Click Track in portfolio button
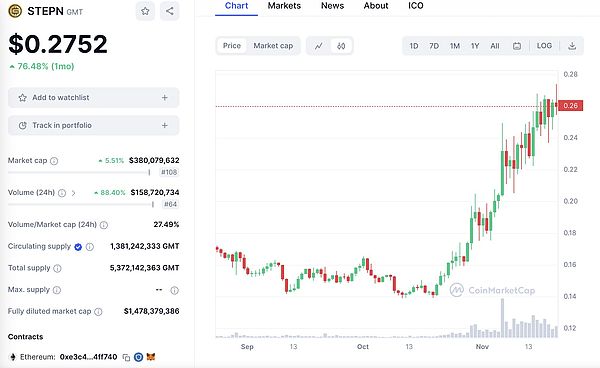The image size is (600, 368). click(x=93, y=125)
